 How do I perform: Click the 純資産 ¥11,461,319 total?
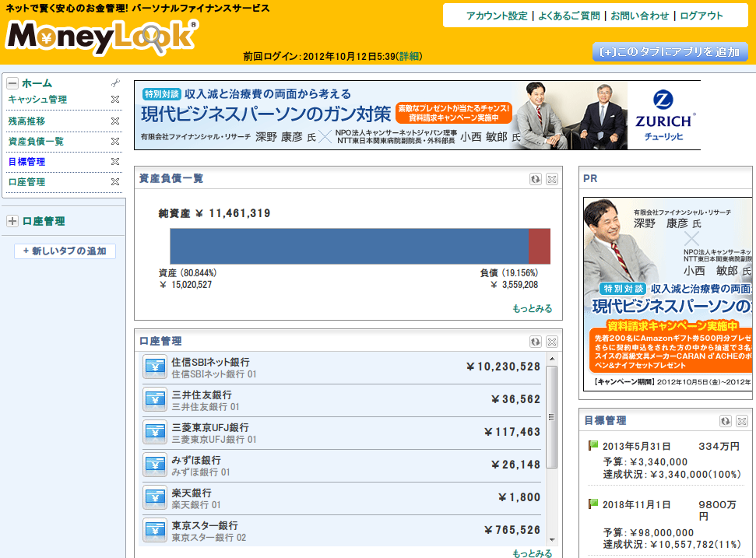215,213
